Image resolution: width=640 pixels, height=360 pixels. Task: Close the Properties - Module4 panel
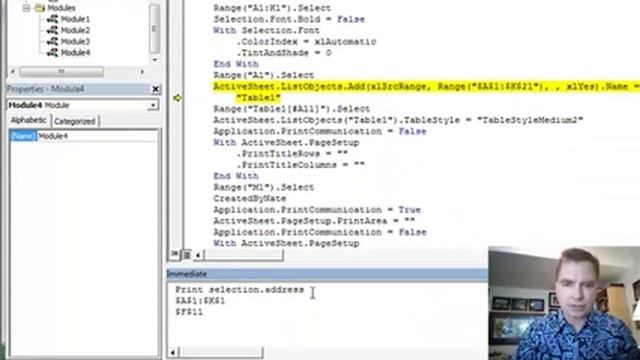point(156,89)
